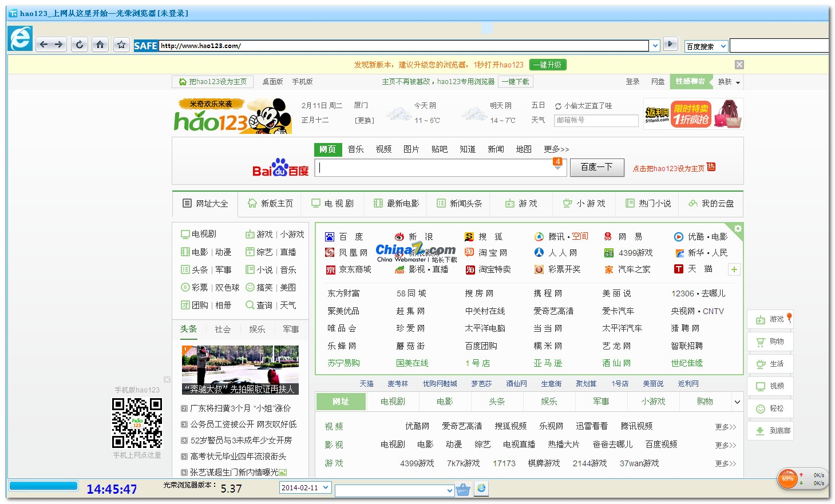
Task: Select the 网页 search tab
Action: coord(327,149)
